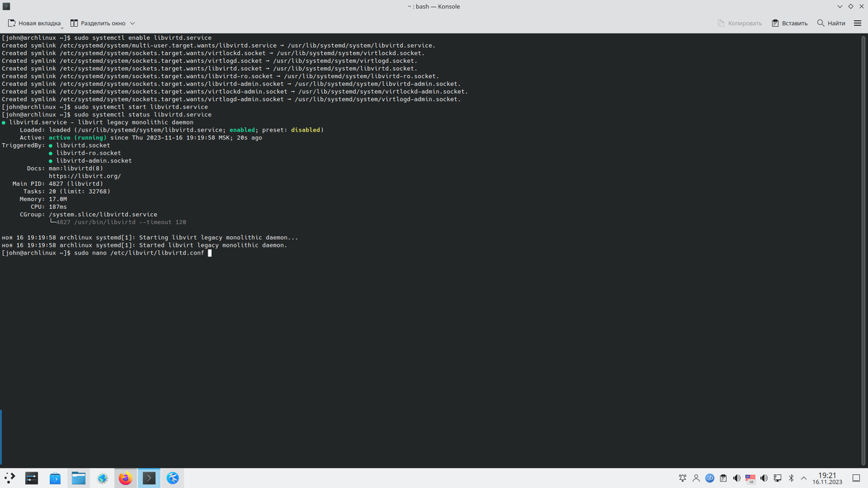
Task: Select the Konsole terminal taskbar entry
Action: click(x=149, y=478)
